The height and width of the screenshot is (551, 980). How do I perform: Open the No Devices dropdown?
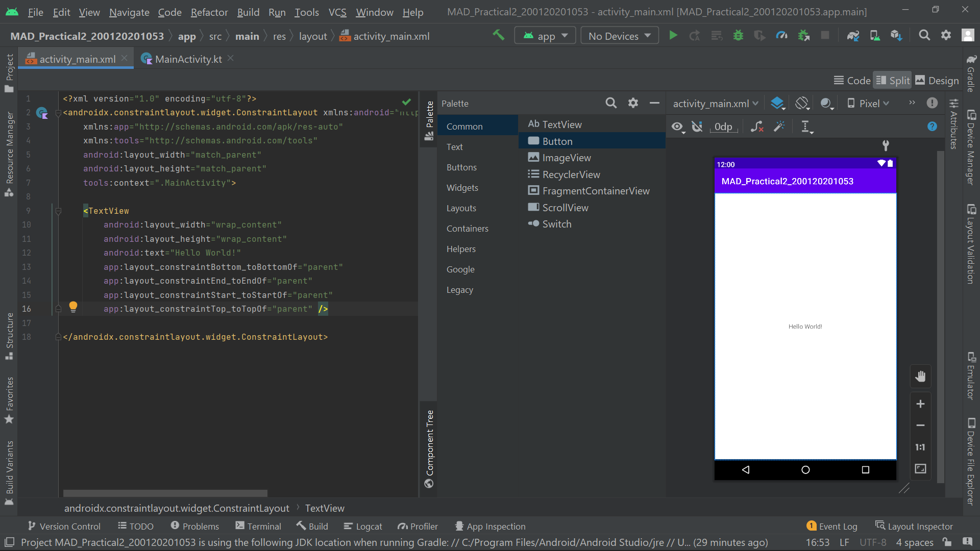619,35
